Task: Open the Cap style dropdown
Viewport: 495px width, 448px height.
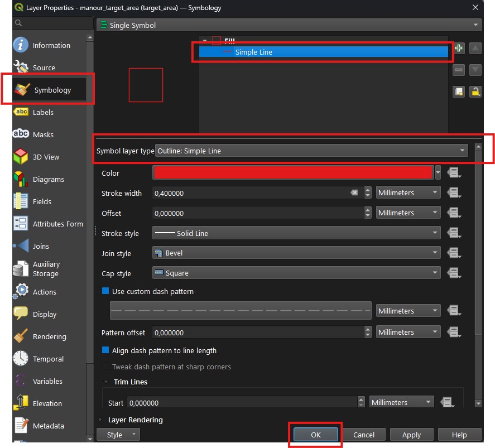Action: 296,273
